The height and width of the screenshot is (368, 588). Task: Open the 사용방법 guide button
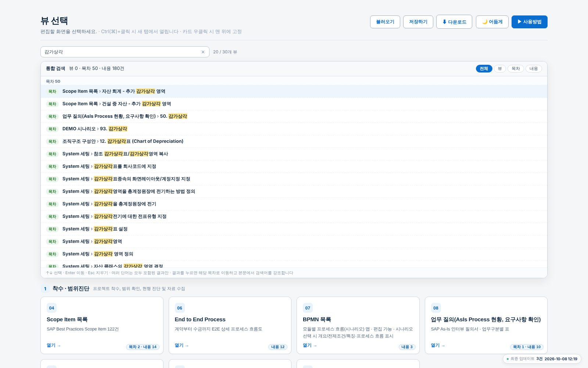(530, 22)
